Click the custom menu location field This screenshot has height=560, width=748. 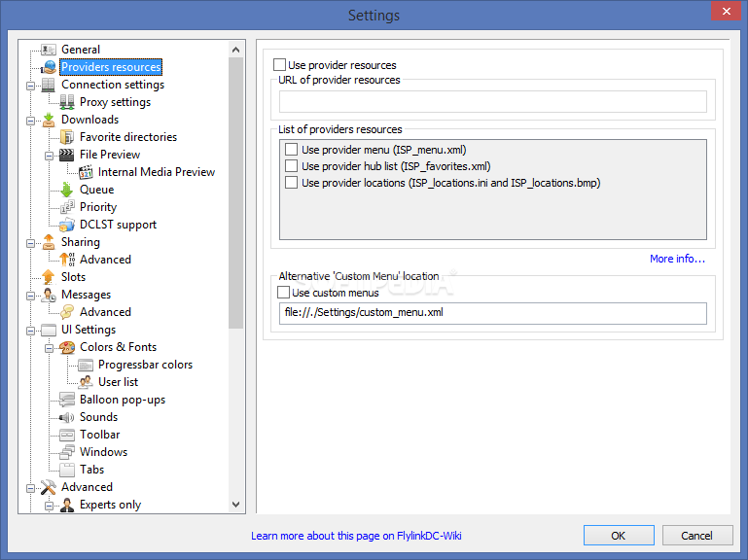click(x=493, y=313)
